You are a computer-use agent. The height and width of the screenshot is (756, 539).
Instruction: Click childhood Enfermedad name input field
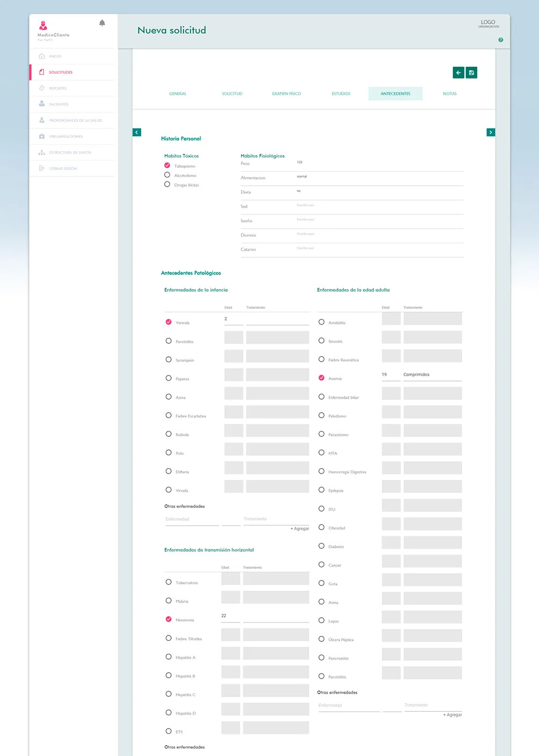[x=192, y=520]
